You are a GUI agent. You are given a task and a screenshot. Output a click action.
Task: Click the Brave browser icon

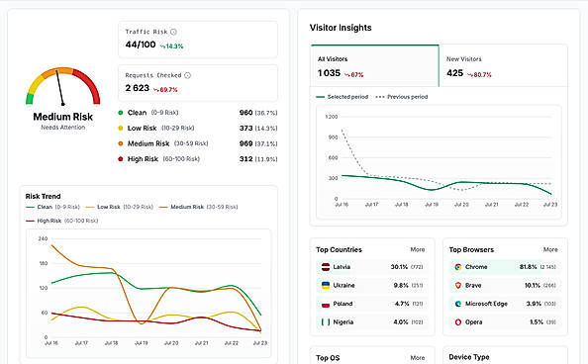click(458, 285)
